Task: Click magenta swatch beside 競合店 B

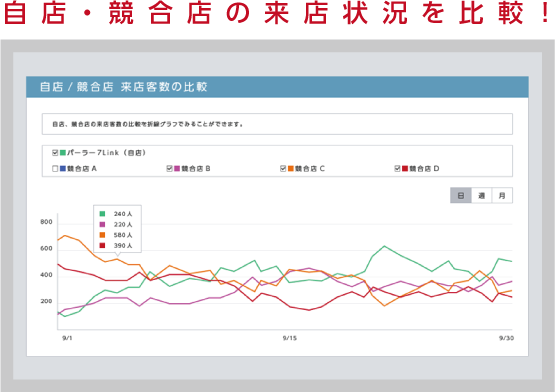Action: [x=177, y=169]
